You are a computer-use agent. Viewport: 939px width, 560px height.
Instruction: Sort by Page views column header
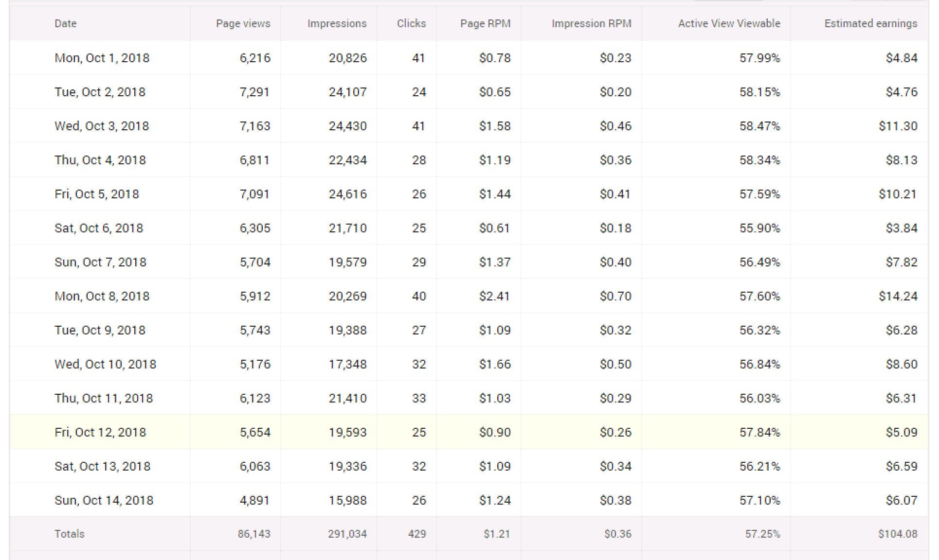(x=243, y=23)
